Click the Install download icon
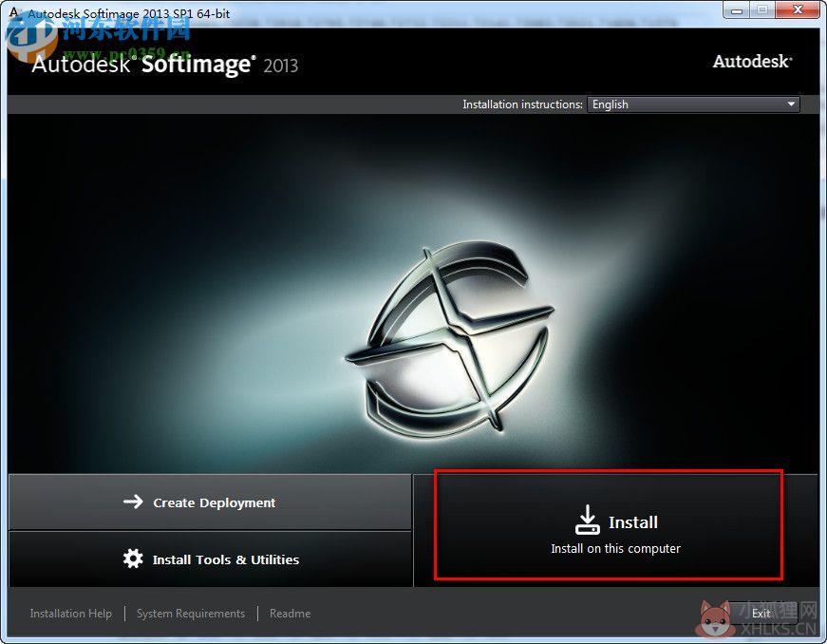 coord(587,521)
